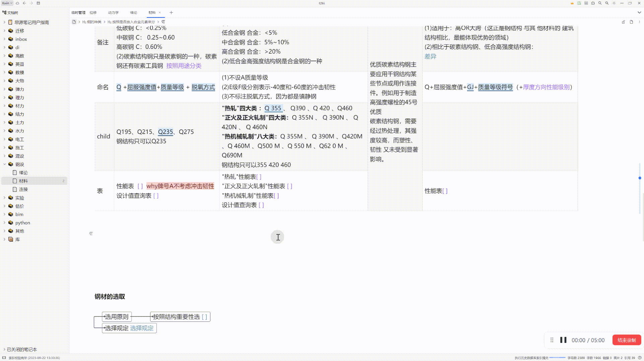Expand 已关闭的笔记本 at sidebar bottom
The height and width of the screenshot is (361, 644).
coord(5,349)
